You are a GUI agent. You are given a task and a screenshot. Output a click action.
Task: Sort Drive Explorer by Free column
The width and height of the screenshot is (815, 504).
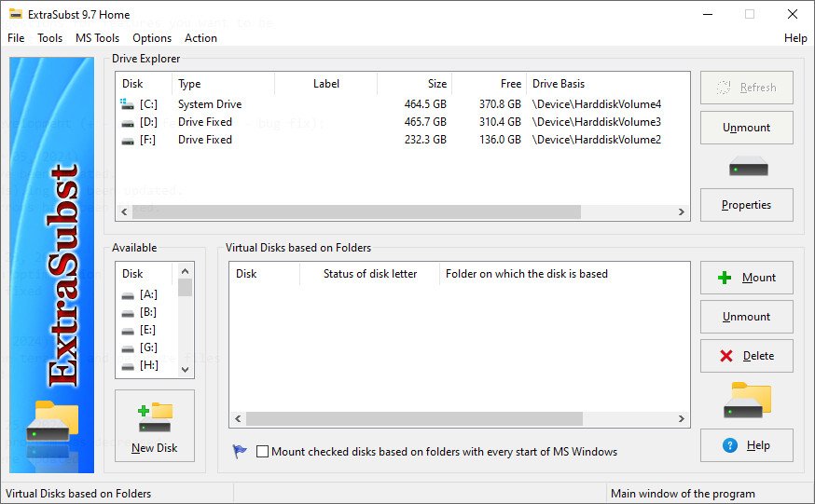489,84
